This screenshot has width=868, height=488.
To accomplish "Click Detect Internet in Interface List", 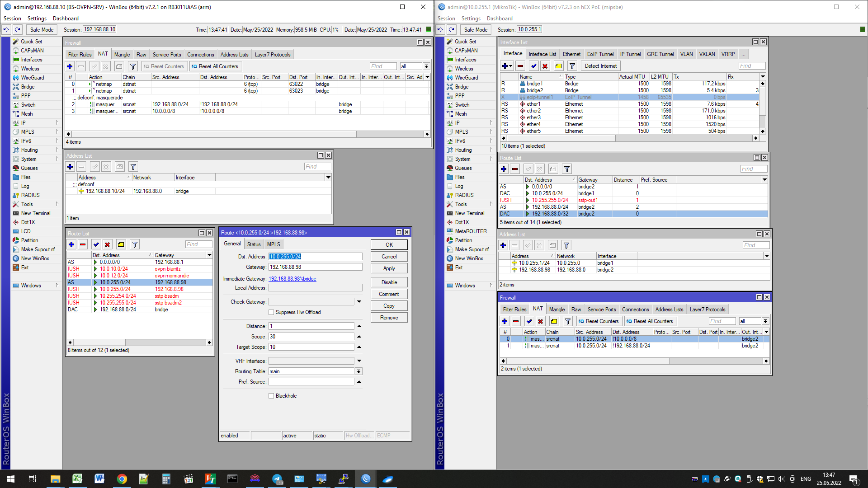I will point(600,66).
